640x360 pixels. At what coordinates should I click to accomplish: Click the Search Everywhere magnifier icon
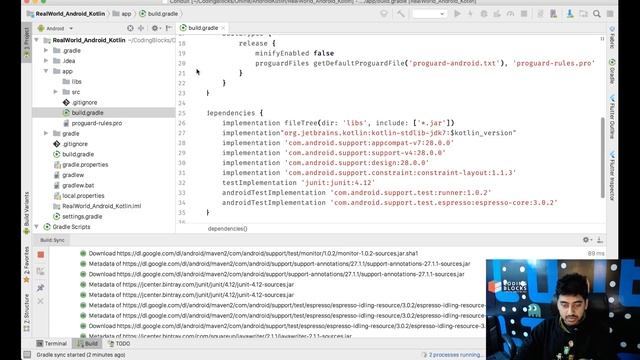point(597,14)
